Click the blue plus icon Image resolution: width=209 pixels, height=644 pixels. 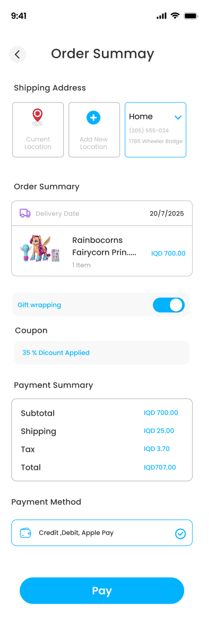click(x=93, y=117)
